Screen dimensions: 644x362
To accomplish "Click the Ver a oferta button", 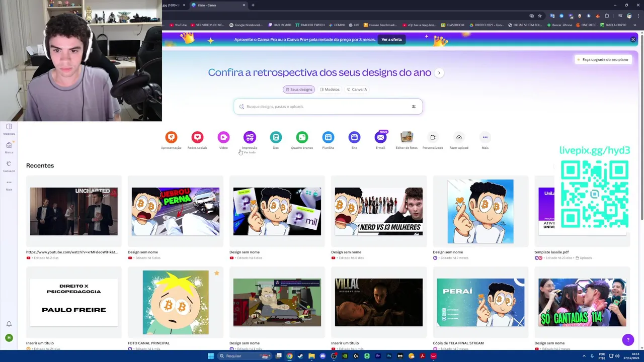I will (391, 39).
